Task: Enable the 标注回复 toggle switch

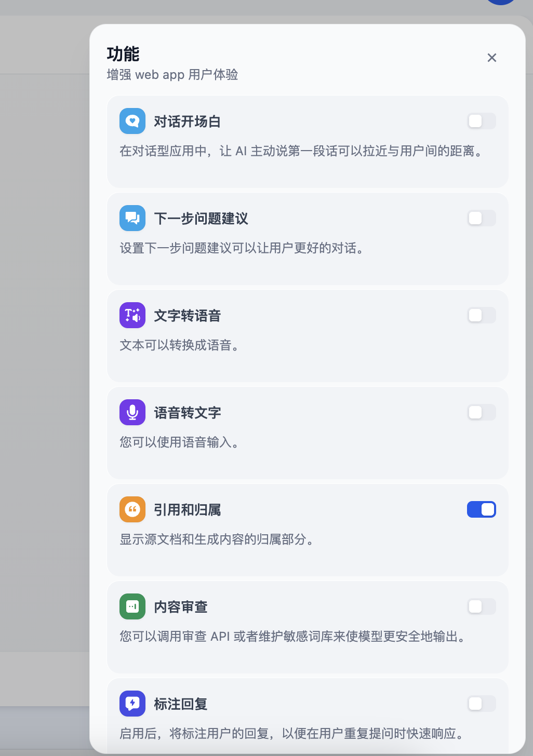Action: (482, 704)
